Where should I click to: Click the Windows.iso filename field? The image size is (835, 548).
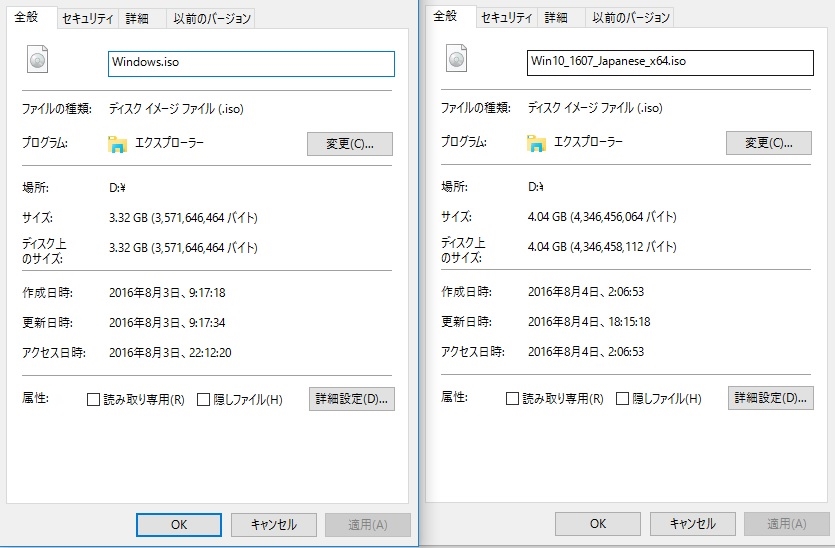[251, 63]
